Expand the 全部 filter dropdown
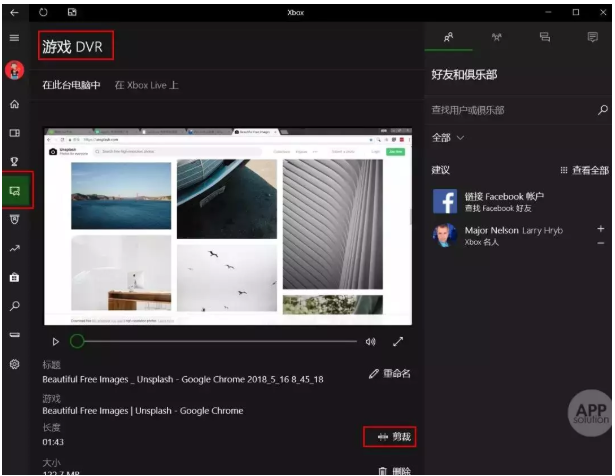Screen dimensions: 615x476 pos(448,138)
